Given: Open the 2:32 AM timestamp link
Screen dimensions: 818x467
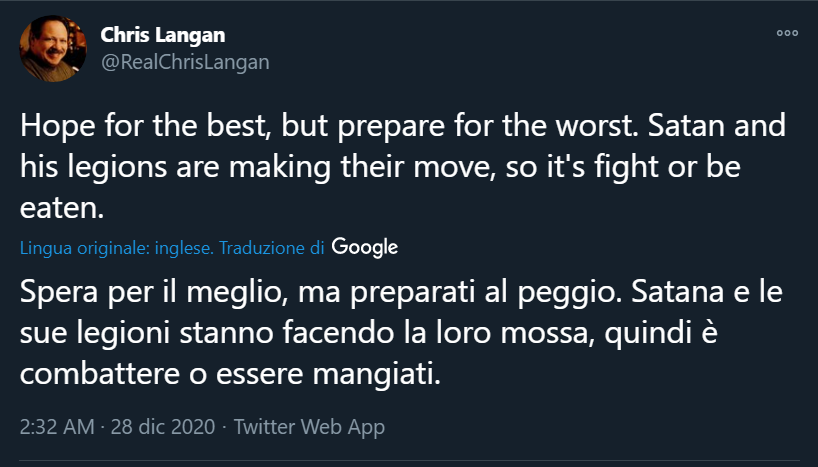Looking at the screenshot, I should pyautogui.click(x=56, y=427).
